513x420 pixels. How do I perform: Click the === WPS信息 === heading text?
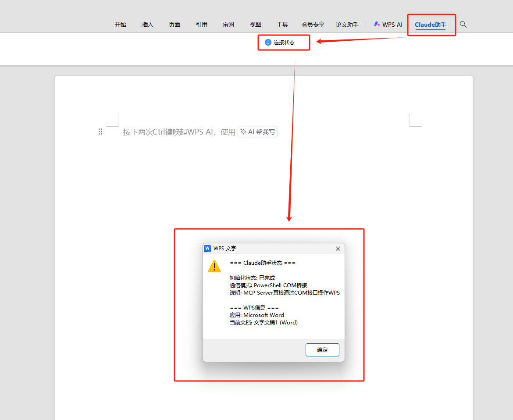click(254, 307)
